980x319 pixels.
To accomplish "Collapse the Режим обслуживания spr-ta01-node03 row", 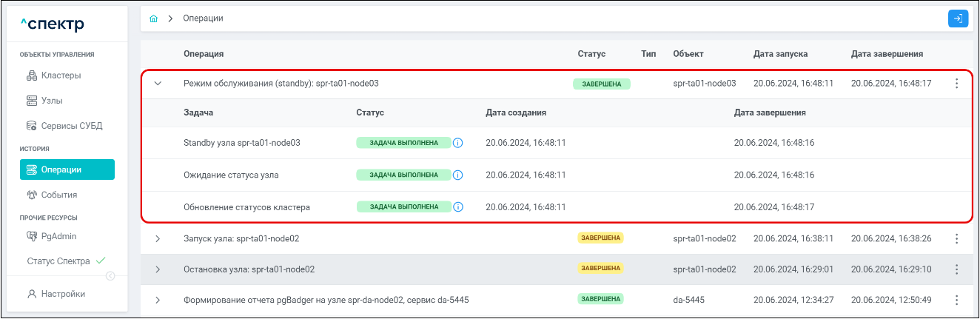I will pyautogui.click(x=158, y=84).
